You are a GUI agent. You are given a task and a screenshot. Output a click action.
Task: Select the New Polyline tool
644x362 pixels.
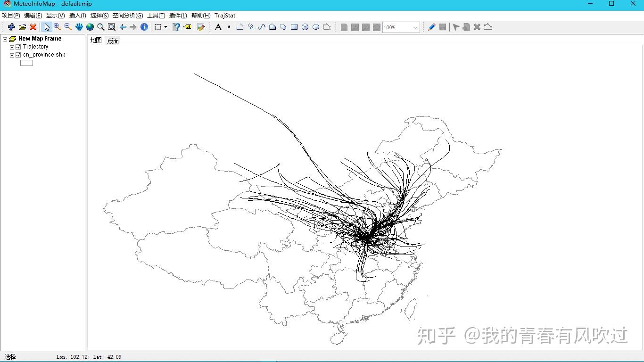(x=239, y=27)
